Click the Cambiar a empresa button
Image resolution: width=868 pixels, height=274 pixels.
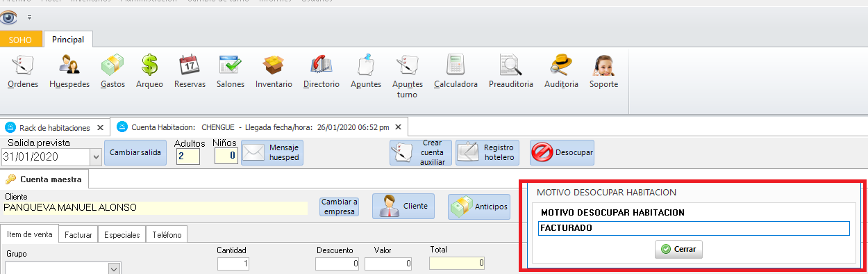click(x=339, y=207)
